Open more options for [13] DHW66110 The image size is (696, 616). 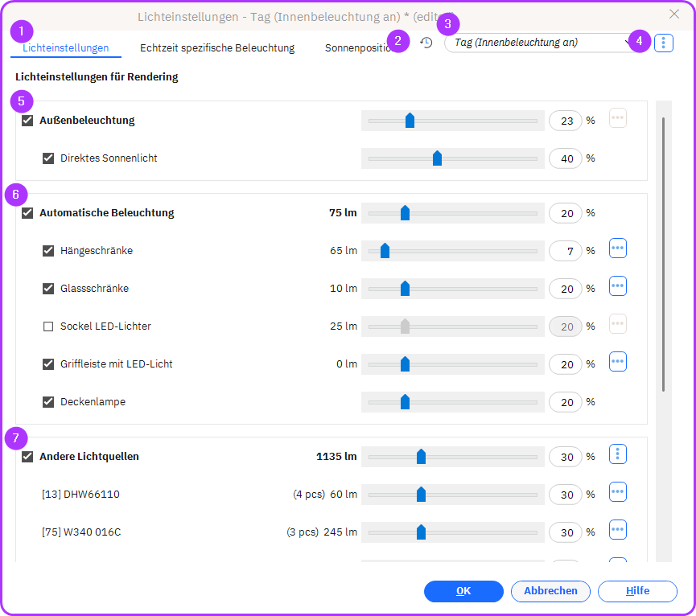click(618, 493)
